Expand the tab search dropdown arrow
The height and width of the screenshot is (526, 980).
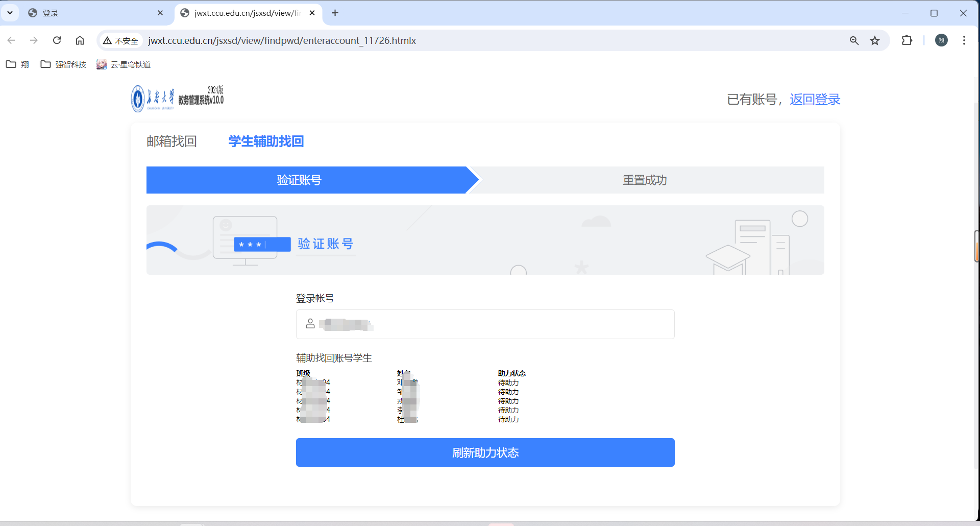click(x=10, y=13)
